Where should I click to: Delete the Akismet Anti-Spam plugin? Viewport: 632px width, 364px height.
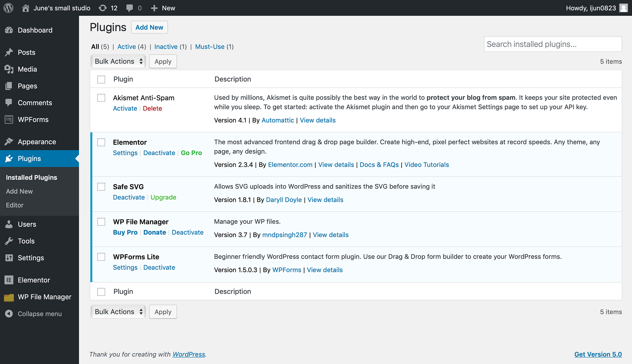tap(152, 109)
